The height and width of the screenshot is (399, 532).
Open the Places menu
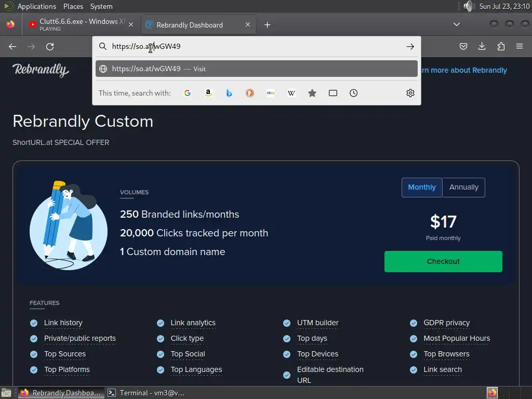tap(73, 6)
